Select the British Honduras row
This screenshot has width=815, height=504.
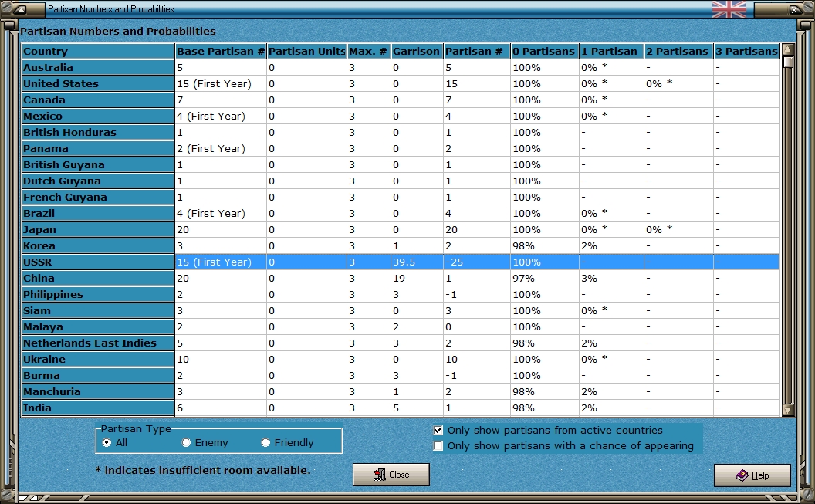coord(401,132)
